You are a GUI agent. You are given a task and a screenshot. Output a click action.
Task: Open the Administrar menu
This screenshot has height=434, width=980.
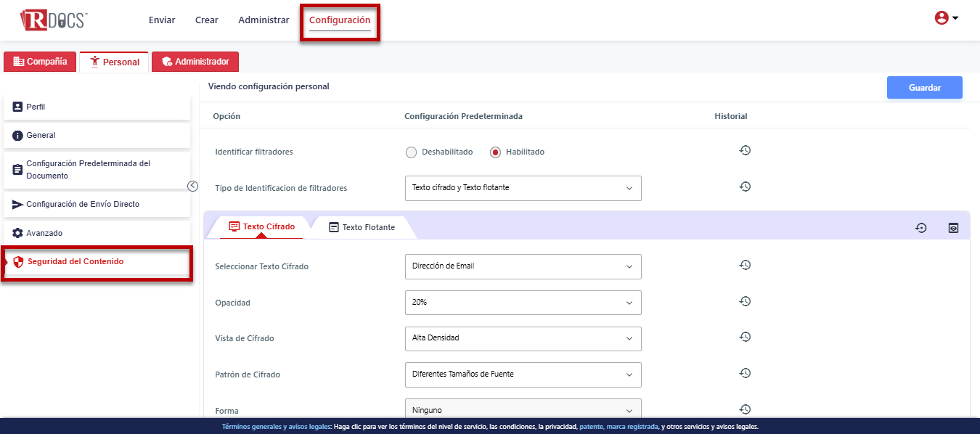click(264, 20)
